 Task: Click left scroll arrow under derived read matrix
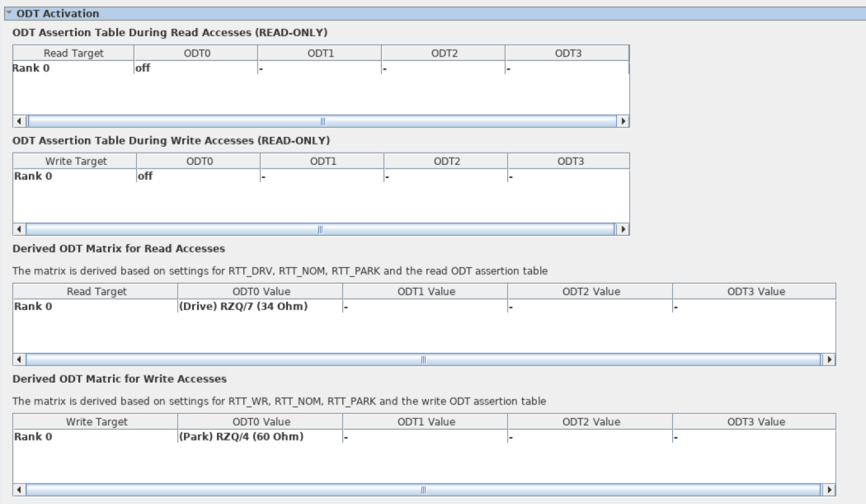point(19,360)
